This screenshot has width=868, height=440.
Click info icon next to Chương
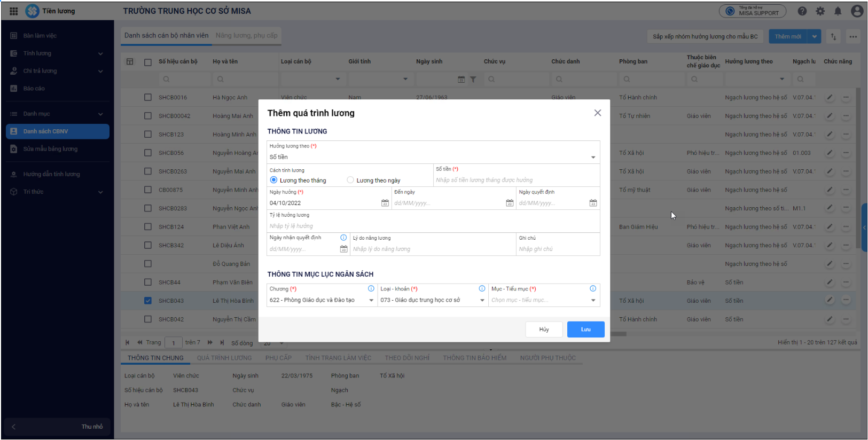coord(371,289)
